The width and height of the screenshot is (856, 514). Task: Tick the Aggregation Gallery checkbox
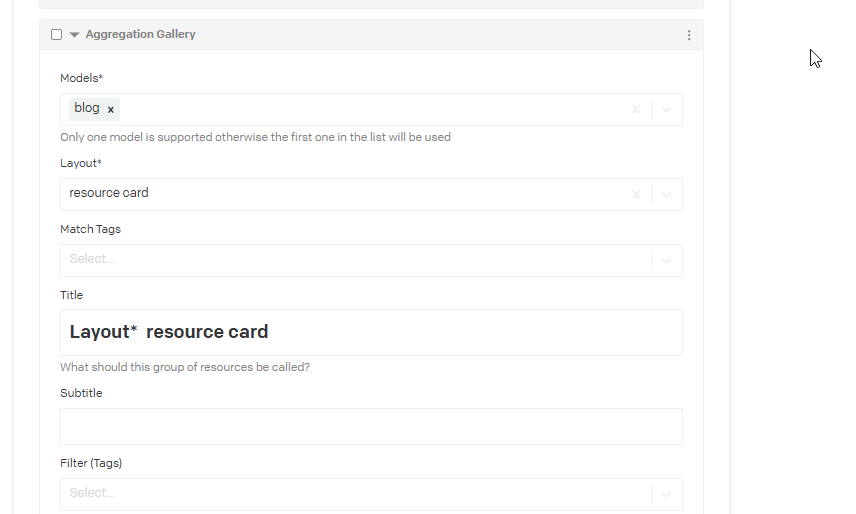57,35
